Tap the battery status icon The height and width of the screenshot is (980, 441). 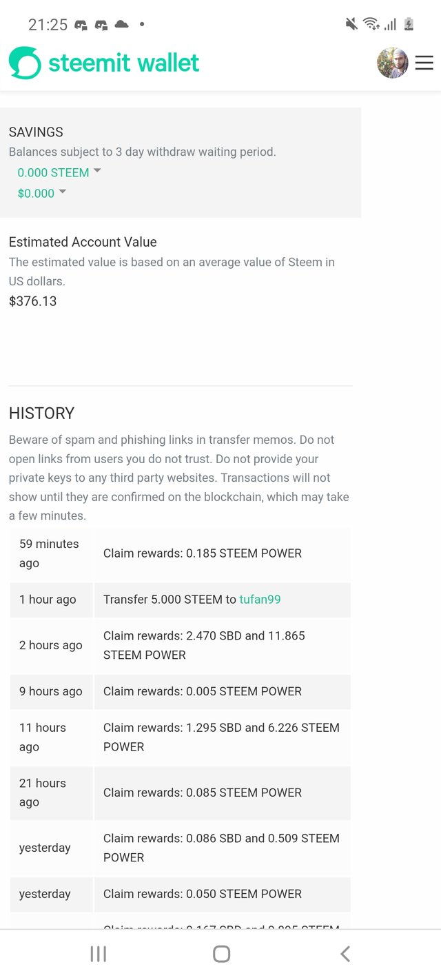click(x=409, y=24)
